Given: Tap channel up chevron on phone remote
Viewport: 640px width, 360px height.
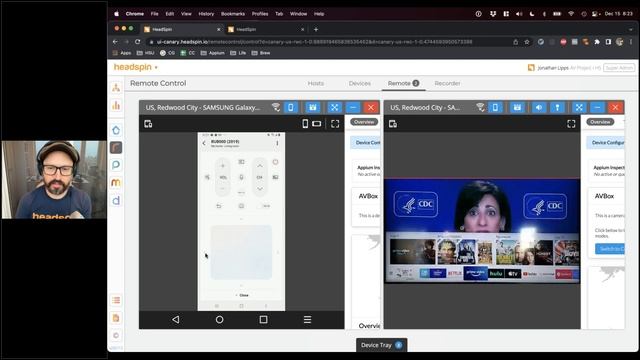Looking at the screenshot, I should point(260,166).
